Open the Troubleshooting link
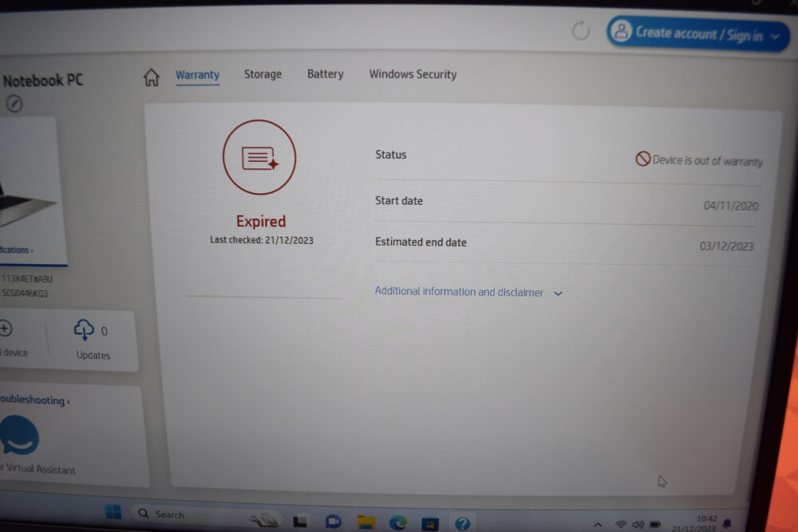The height and width of the screenshot is (532, 798). 34,400
